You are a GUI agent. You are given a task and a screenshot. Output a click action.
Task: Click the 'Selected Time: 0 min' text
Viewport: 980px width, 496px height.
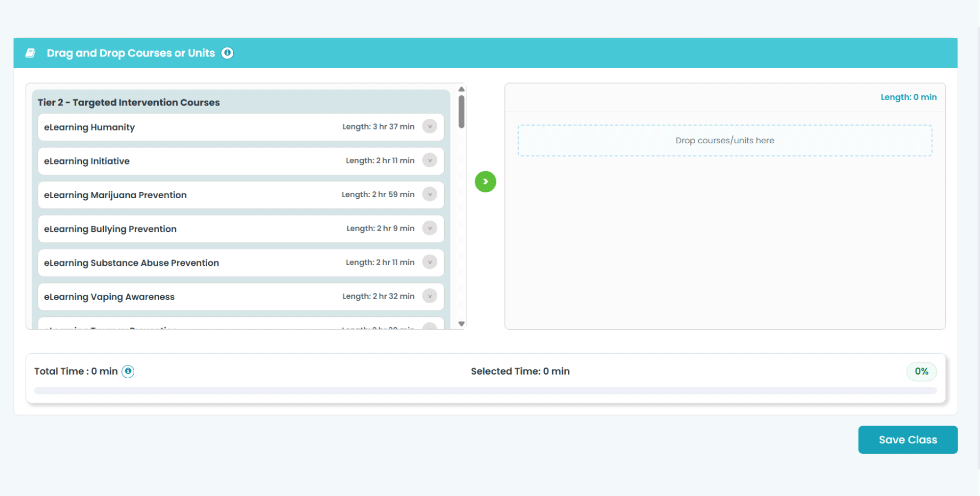point(520,371)
